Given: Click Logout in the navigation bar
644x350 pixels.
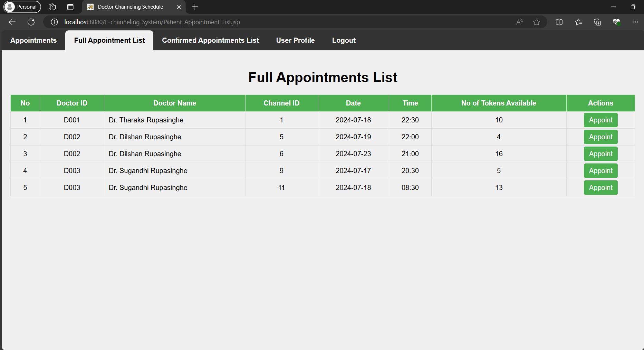Looking at the screenshot, I should 344,40.
